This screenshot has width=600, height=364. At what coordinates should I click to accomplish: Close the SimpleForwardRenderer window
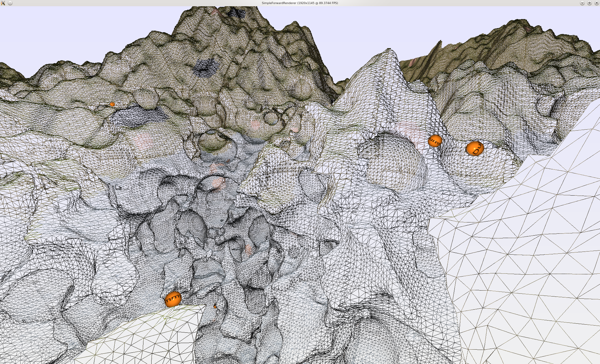click(x=596, y=3)
